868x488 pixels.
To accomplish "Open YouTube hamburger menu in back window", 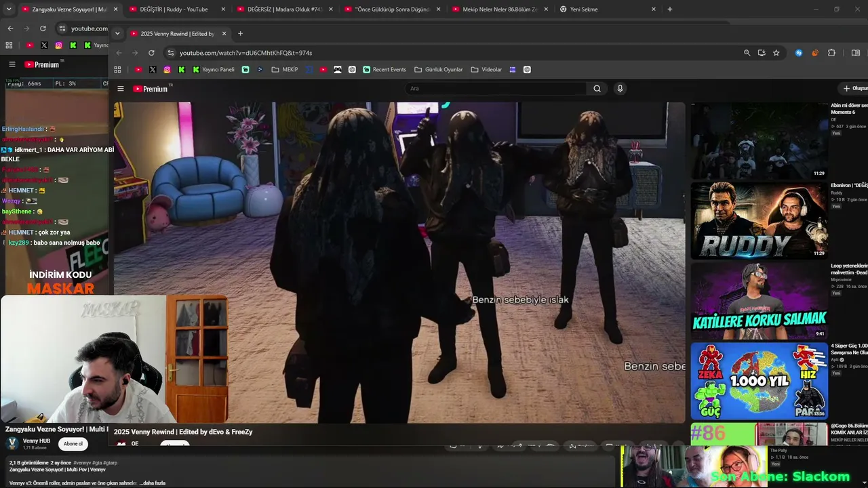I will [12, 64].
